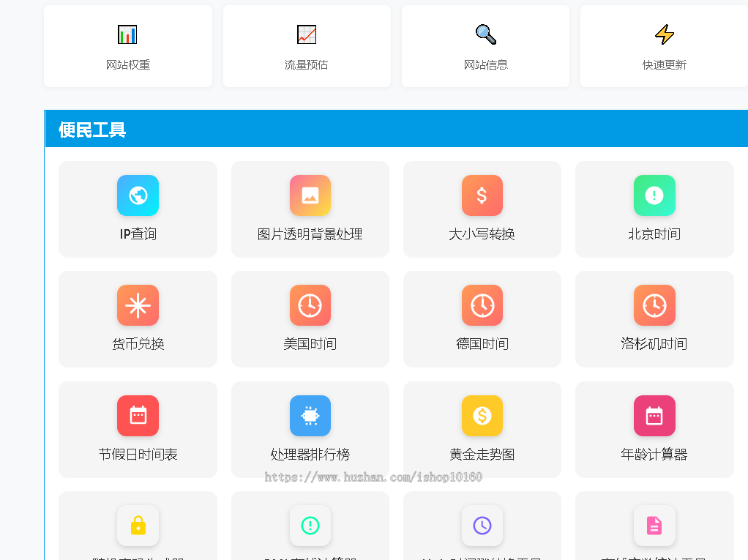Click the 图片透明背景处理 image icon
Screen dimensions: 748x560
[x=310, y=195]
